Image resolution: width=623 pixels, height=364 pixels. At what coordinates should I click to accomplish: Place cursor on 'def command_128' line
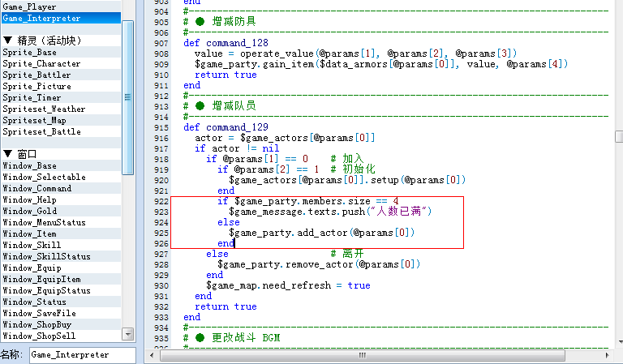point(226,43)
